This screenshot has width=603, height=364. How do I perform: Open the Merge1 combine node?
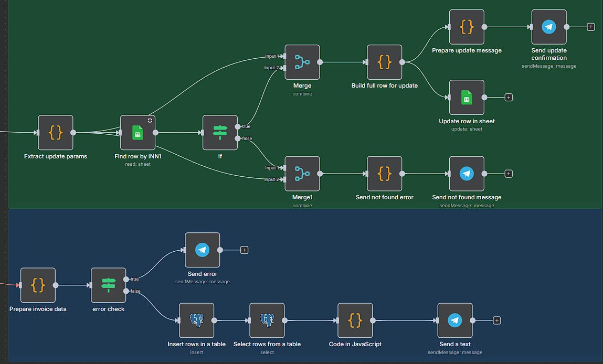tap(302, 174)
